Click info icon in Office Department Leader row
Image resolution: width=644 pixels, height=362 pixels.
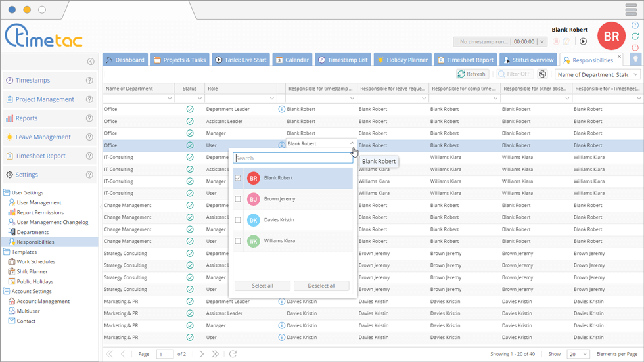tap(281, 110)
